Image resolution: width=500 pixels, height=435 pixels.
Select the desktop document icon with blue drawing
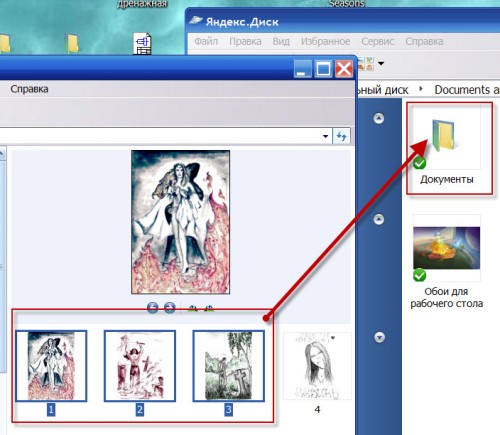[x=142, y=44]
